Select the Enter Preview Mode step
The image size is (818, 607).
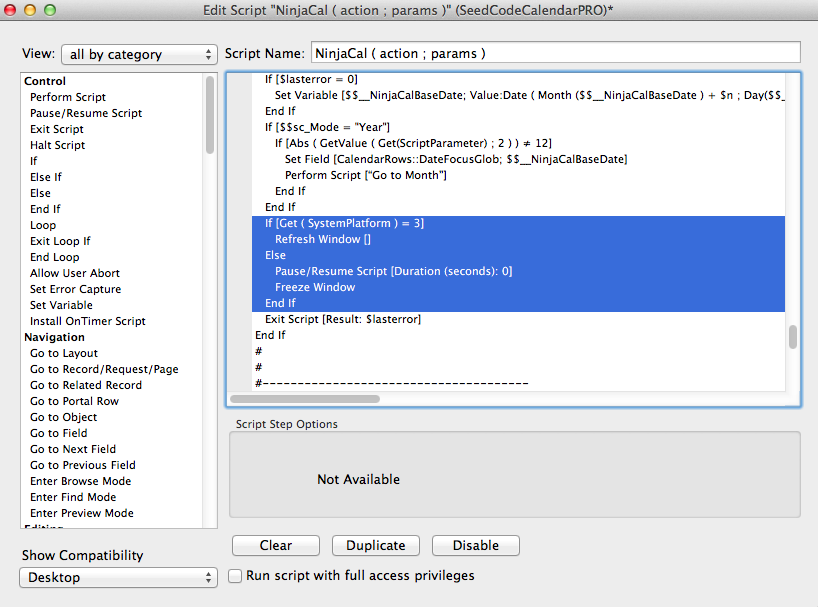click(82, 513)
